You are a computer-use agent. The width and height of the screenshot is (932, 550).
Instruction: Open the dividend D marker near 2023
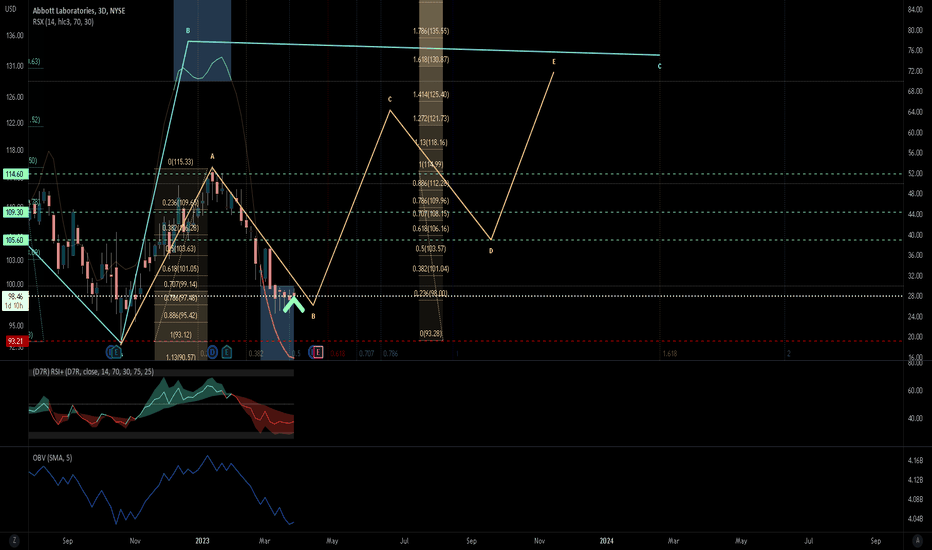pyautogui.click(x=213, y=353)
